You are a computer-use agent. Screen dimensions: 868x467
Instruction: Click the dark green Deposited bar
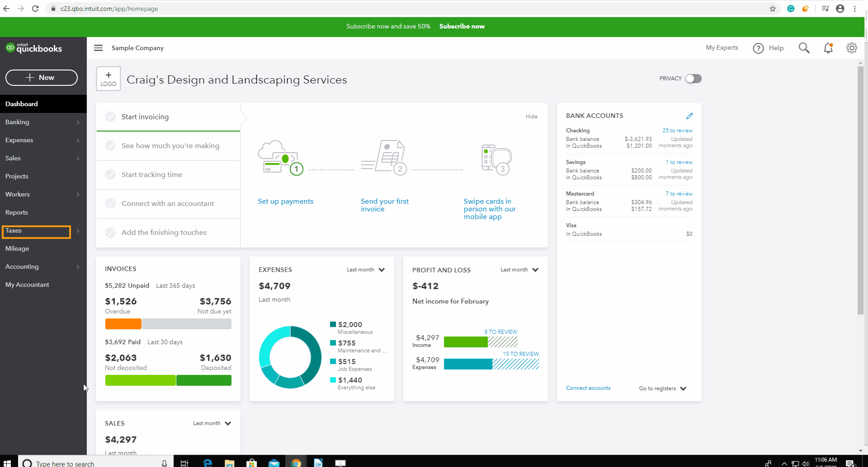tap(204, 380)
